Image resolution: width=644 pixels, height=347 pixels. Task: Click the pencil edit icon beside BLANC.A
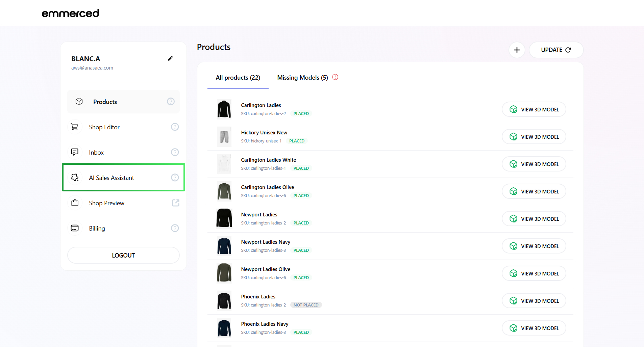(x=170, y=58)
